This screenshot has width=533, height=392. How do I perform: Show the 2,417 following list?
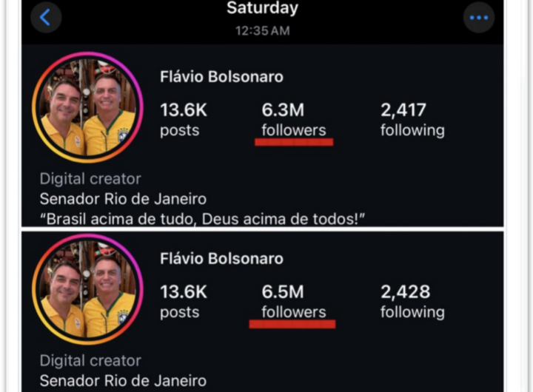point(412,119)
